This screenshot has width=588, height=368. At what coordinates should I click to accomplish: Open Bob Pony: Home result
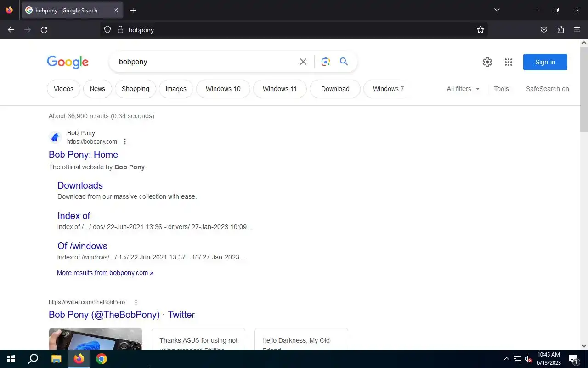83,155
